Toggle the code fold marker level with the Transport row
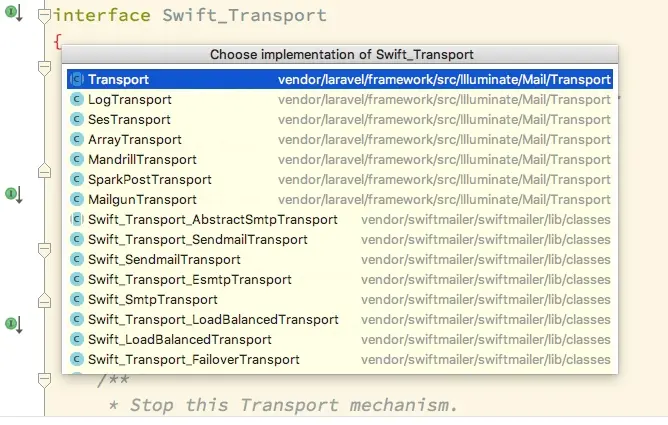668x425 pixels. (x=44, y=68)
